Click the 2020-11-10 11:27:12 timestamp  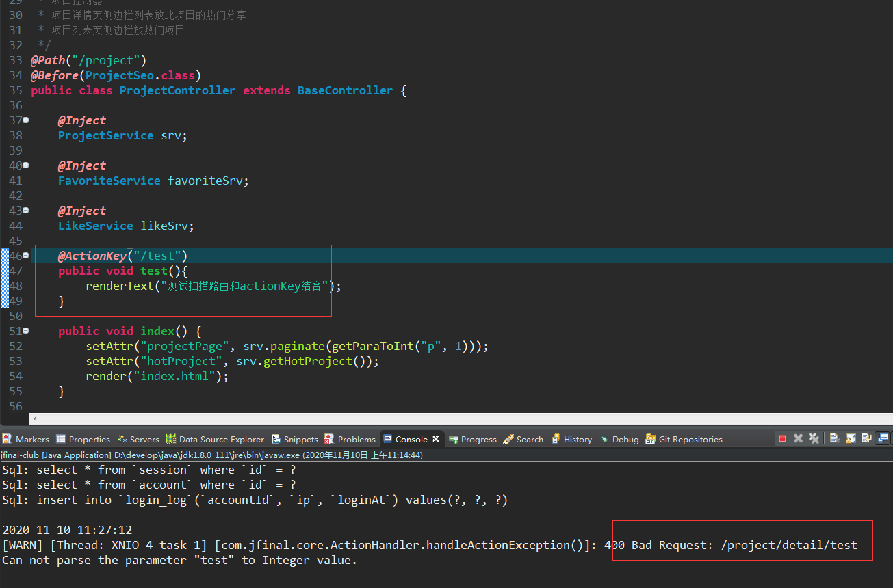point(67,530)
